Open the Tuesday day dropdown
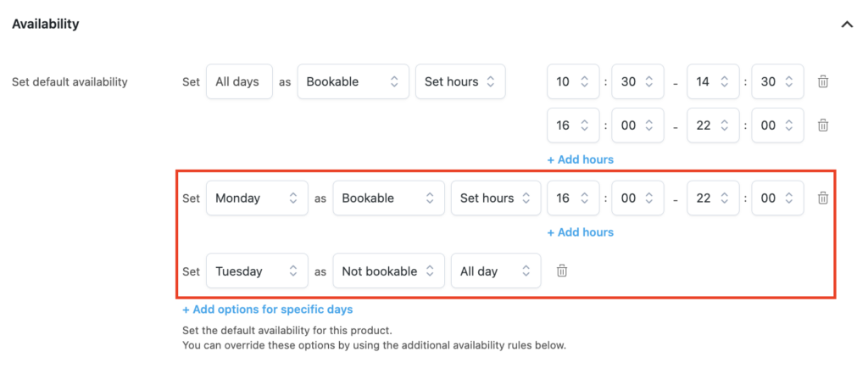Viewport: 868px width, 374px height. [x=257, y=271]
